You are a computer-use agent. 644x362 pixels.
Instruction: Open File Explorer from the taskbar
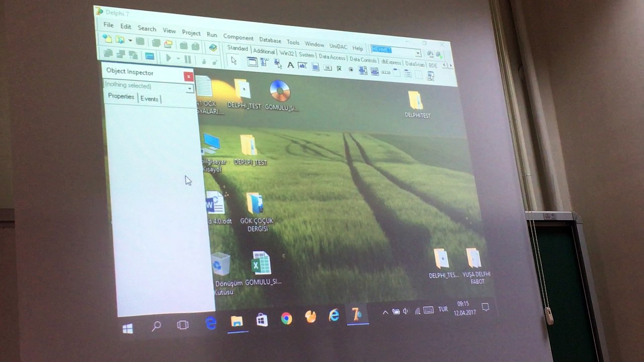pyautogui.click(x=236, y=322)
